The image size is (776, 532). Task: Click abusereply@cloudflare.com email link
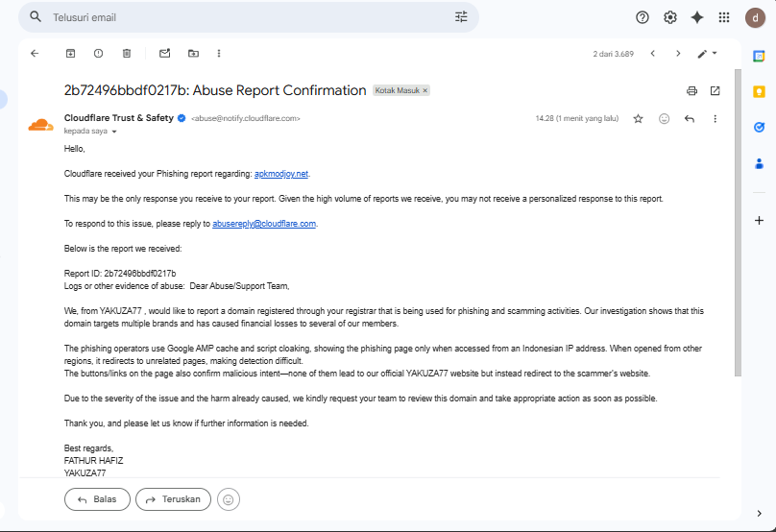coord(264,224)
